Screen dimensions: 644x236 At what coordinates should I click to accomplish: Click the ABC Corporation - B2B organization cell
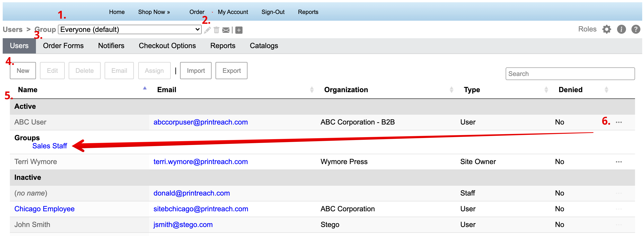point(357,122)
